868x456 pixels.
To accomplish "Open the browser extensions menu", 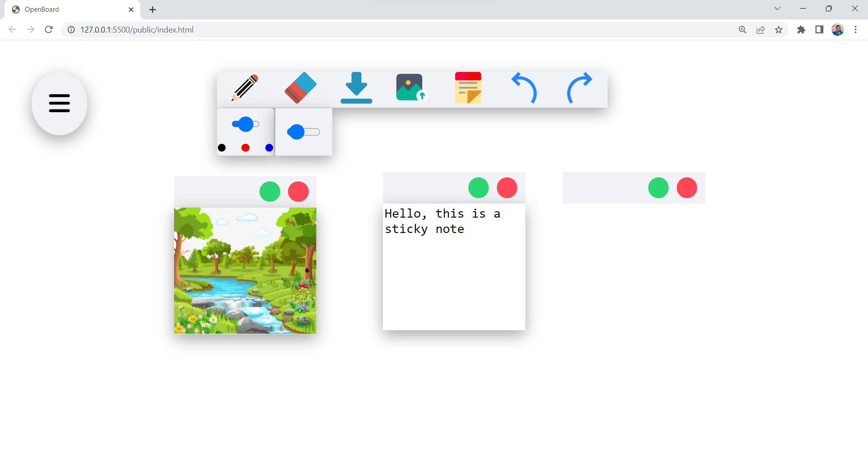I will tap(802, 29).
